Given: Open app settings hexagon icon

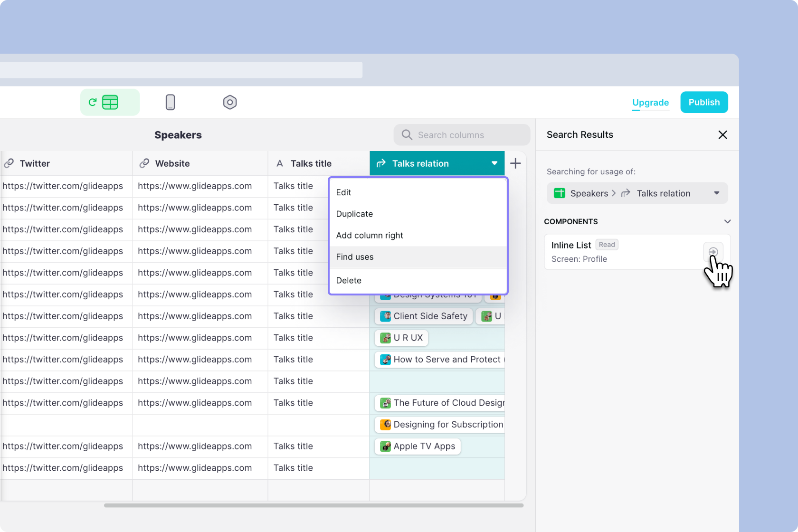Looking at the screenshot, I should click(x=230, y=102).
